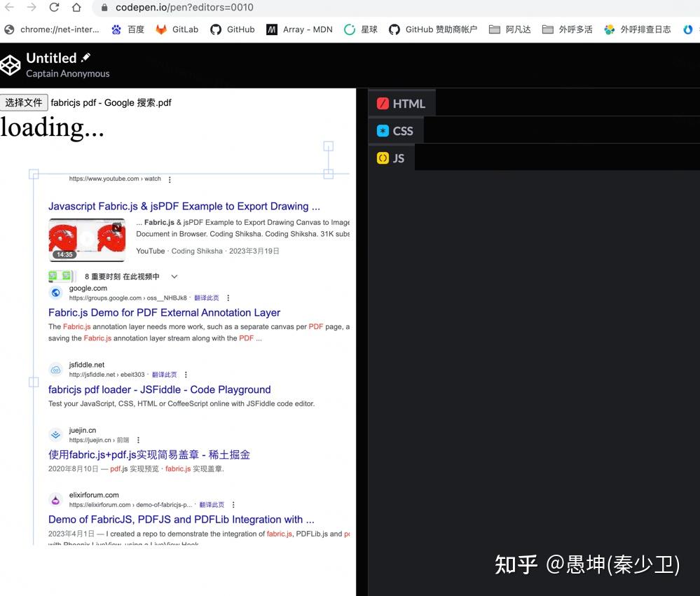Image resolution: width=700 pixels, height=596 pixels.
Task: Expand the 8 重要时刻 在此视频中 chevron
Action: 174,277
